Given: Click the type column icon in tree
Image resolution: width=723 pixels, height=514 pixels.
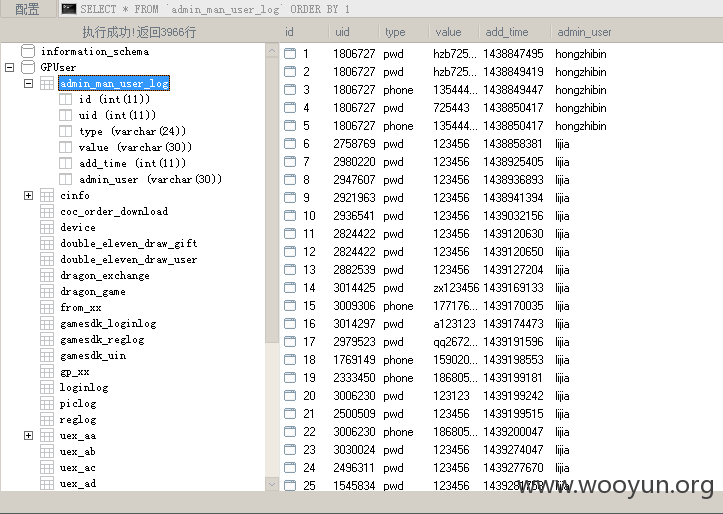Looking at the screenshot, I should click(65, 131).
